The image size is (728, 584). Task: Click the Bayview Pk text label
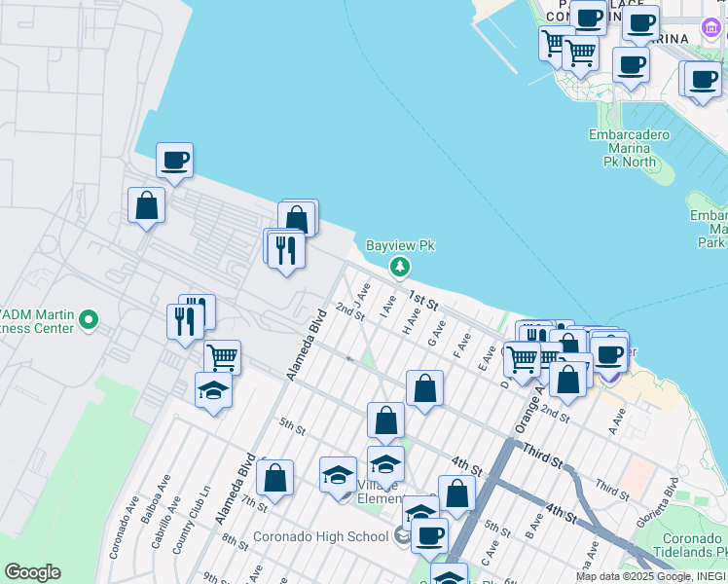(x=400, y=245)
